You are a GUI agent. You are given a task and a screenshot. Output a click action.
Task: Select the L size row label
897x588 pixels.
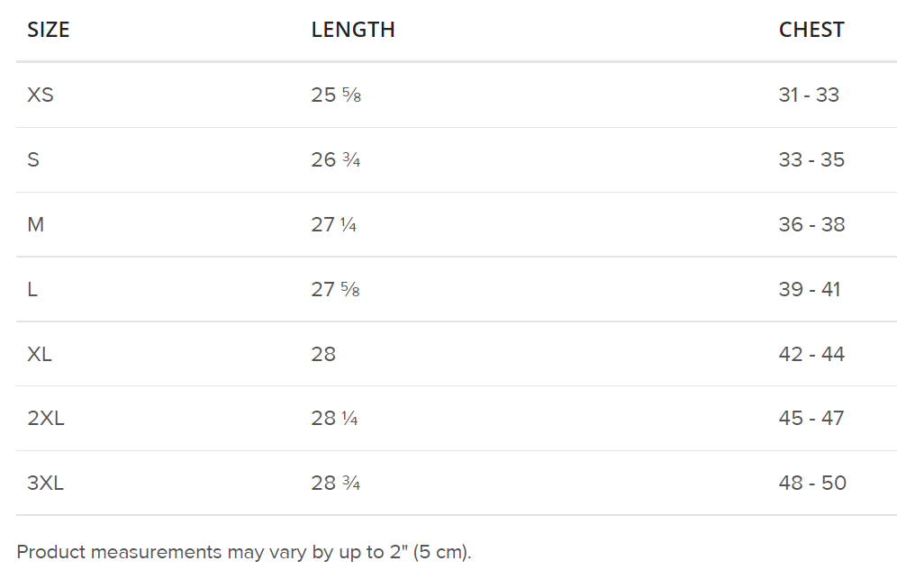32,289
